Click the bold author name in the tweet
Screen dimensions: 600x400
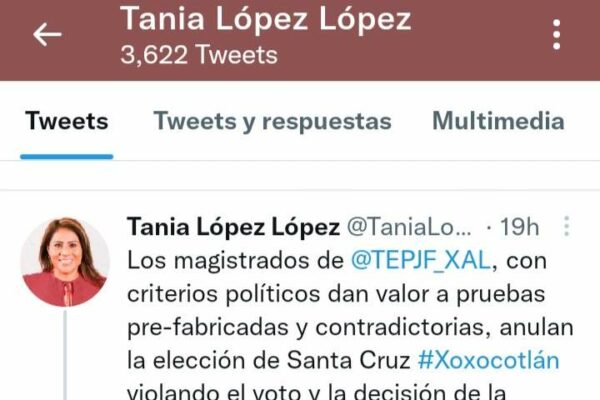[x=233, y=227]
